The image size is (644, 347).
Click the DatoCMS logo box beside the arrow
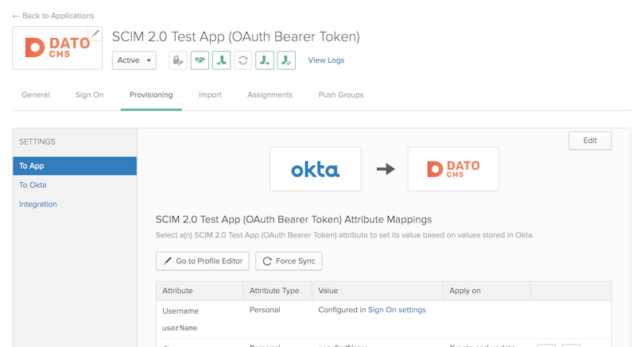coord(453,169)
